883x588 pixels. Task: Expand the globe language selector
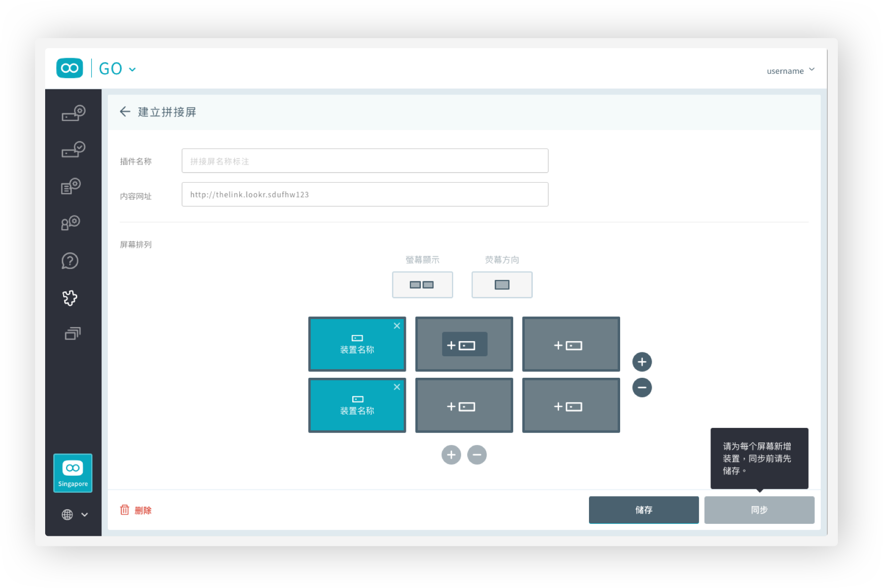point(74,515)
